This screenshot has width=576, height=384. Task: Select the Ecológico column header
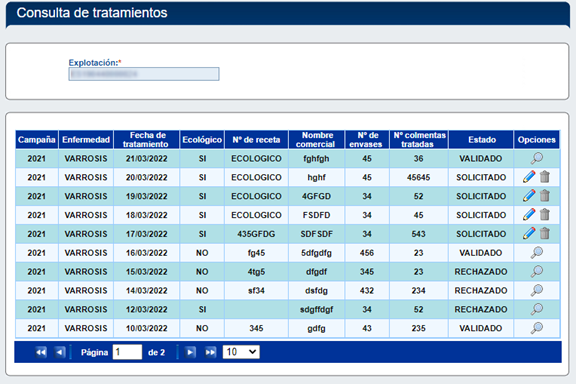pyautogui.click(x=202, y=140)
